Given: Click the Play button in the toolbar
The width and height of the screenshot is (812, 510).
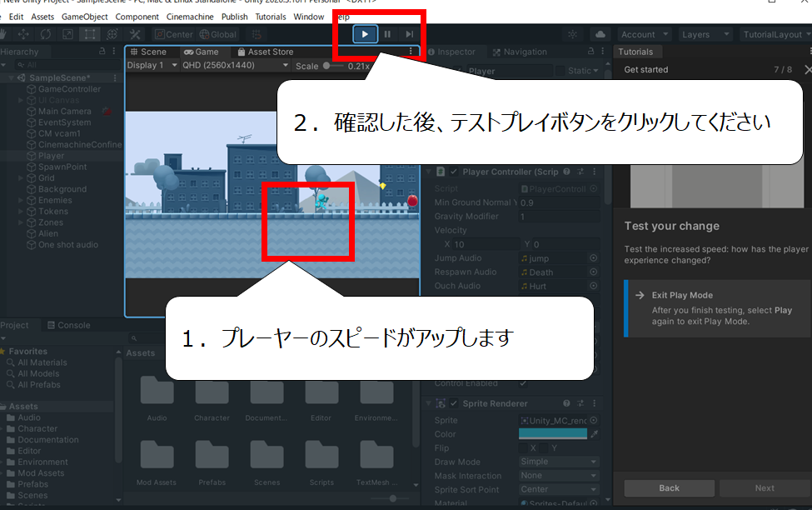Looking at the screenshot, I should point(365,34).
